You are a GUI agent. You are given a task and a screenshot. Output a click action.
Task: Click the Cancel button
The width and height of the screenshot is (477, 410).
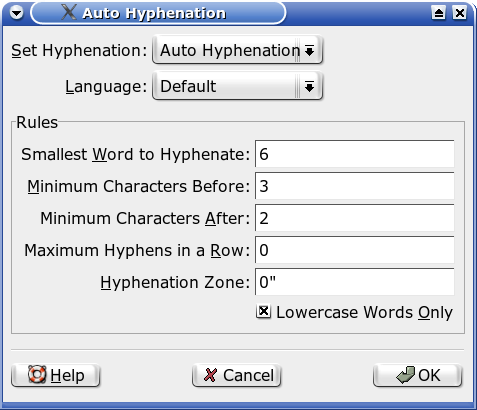[x=237, y=375]
